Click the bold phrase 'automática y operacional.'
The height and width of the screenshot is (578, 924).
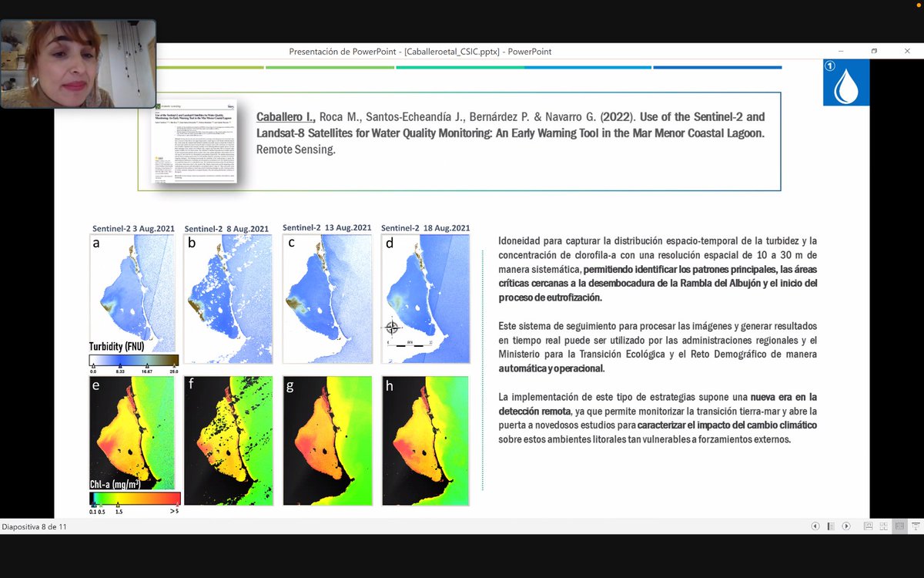(551, 368)
